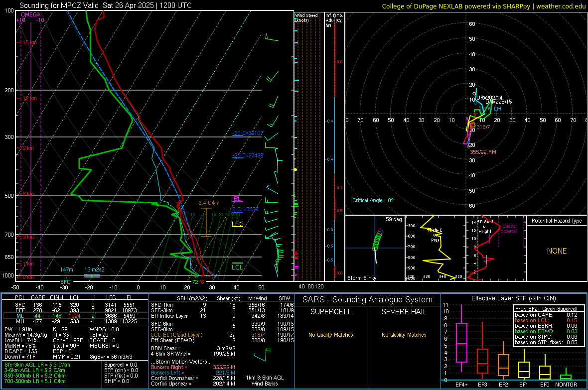Select the 355/22 RM hodograph label

pos(483,152)
